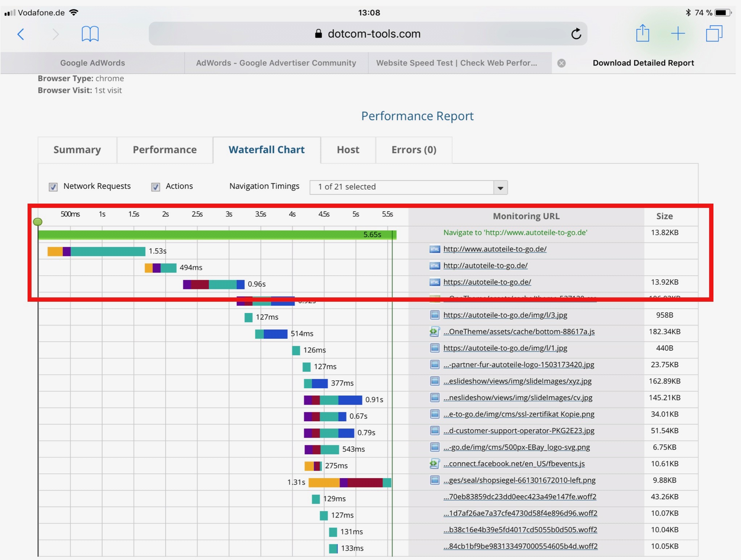The height and width of the screenshot is (560, 741).
Task: Open http://www.autoteile-to-go.de/ link
Action: pyautogui.click(x=495, y=249)
